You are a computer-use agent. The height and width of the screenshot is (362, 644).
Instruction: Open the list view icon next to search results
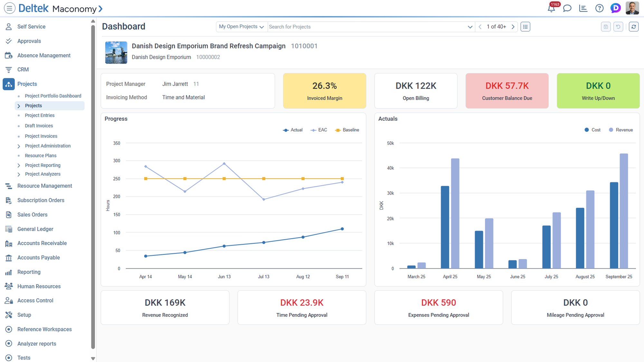[525, 26]
